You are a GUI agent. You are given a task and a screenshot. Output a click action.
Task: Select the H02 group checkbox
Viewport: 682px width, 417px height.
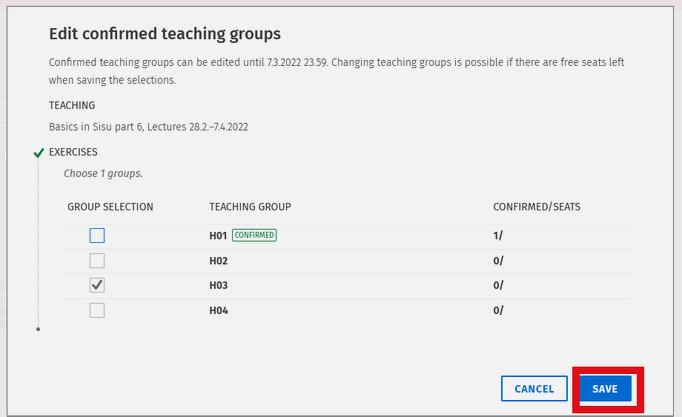click(97, 261)
